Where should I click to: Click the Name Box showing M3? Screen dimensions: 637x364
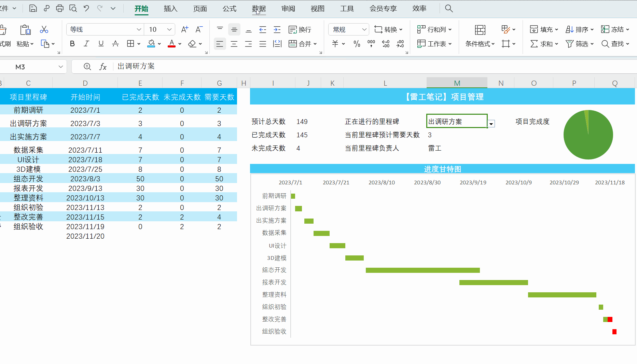coord(32,67)
